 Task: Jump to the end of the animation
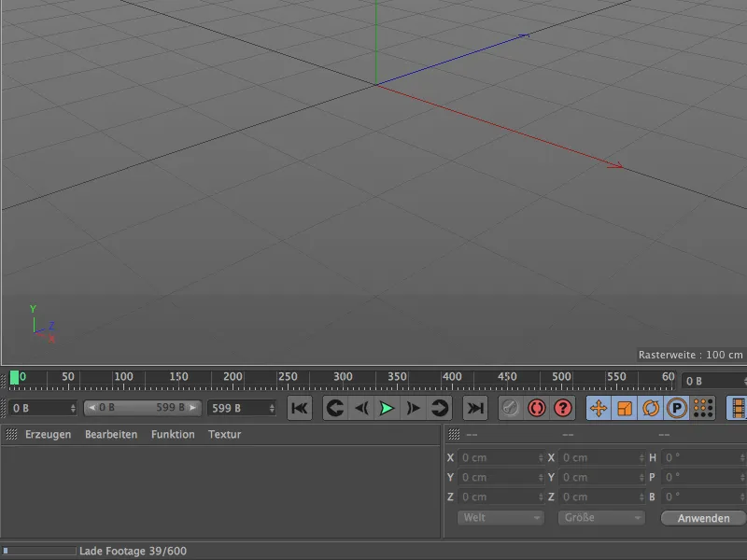point(475,408)
